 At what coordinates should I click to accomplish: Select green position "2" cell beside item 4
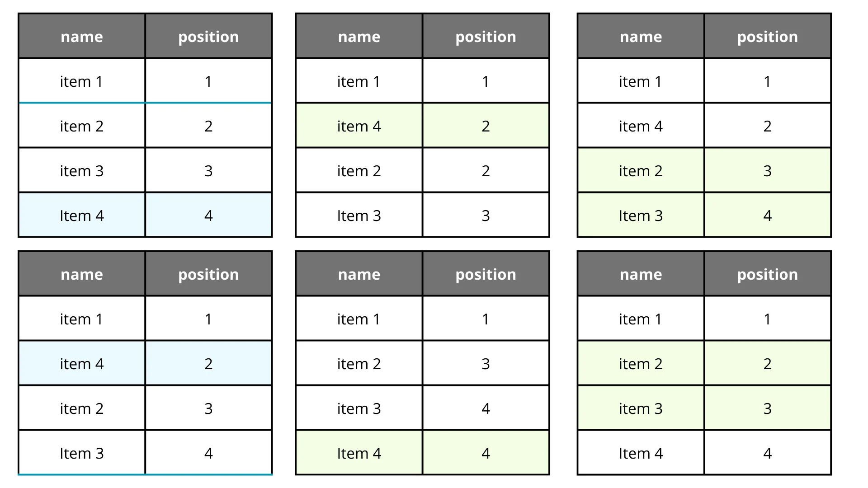click(x=486, y=126)
